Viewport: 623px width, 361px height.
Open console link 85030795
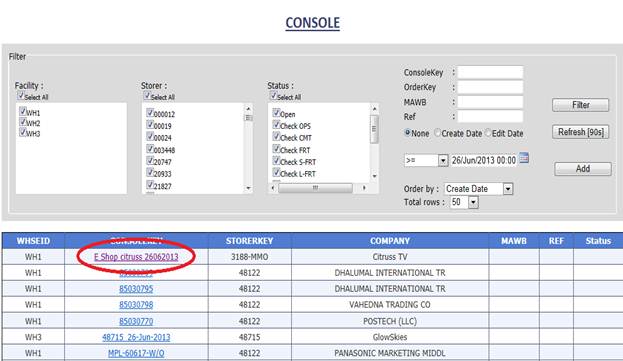(x=136, y=289)
